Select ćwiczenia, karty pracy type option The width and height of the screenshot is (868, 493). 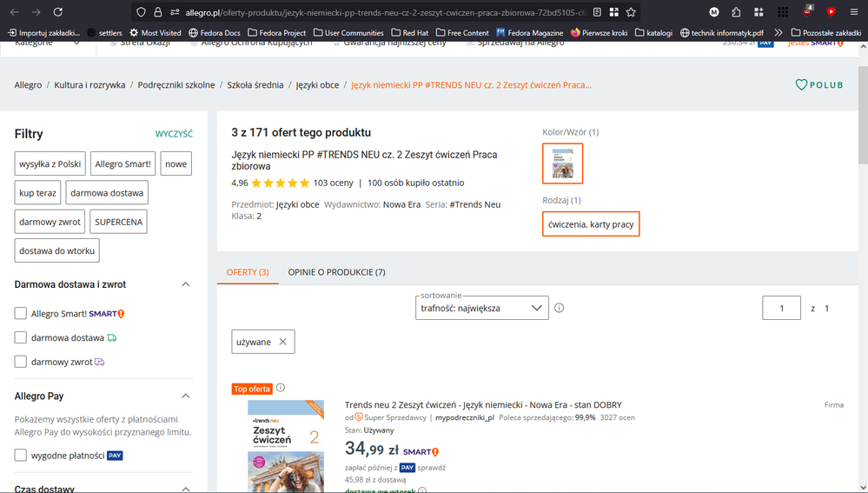[x=591, y=223]
